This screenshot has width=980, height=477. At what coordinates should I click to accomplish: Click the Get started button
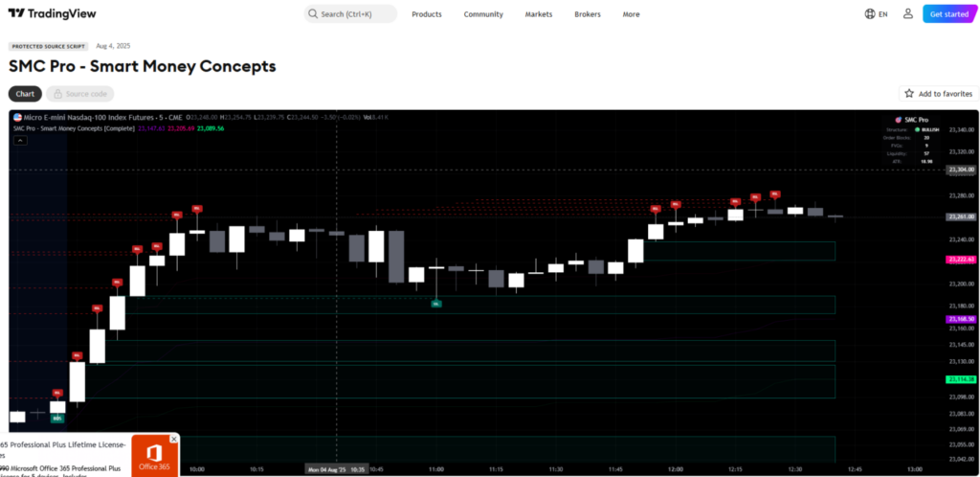coord(948,13)
